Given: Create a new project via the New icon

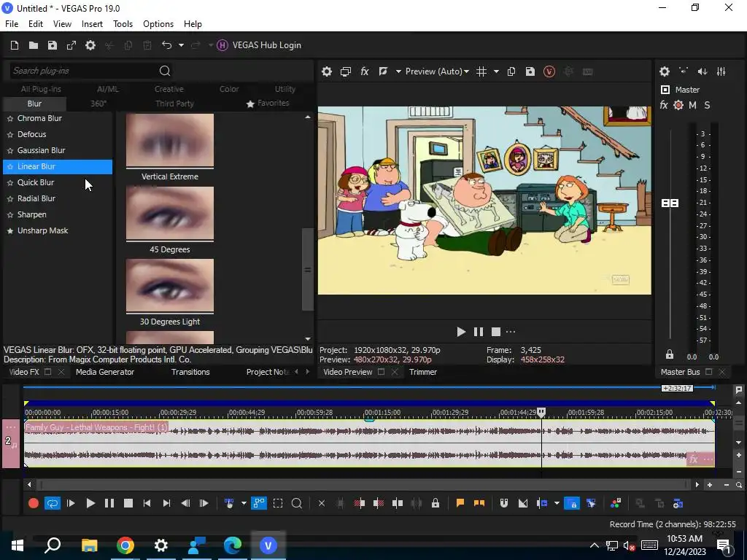Looking at the screenshot, I should coord(15,45).
